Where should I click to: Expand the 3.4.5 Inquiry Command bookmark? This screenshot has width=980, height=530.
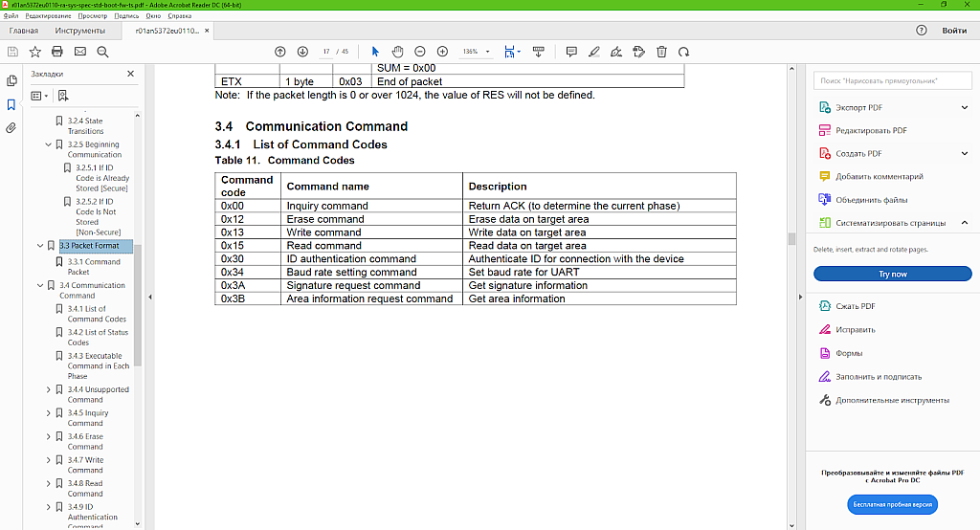[49, 413]
